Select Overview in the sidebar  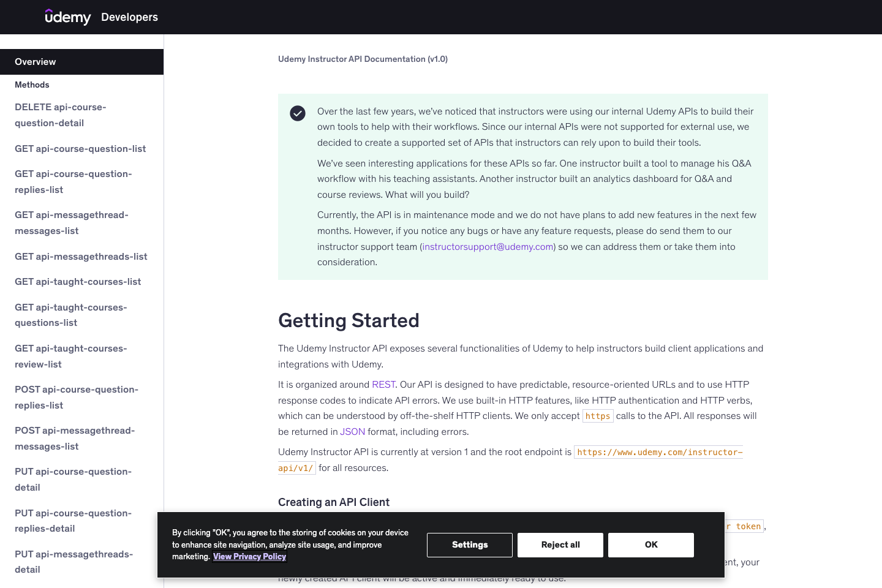pyautogui.click(x=36, y=62)
